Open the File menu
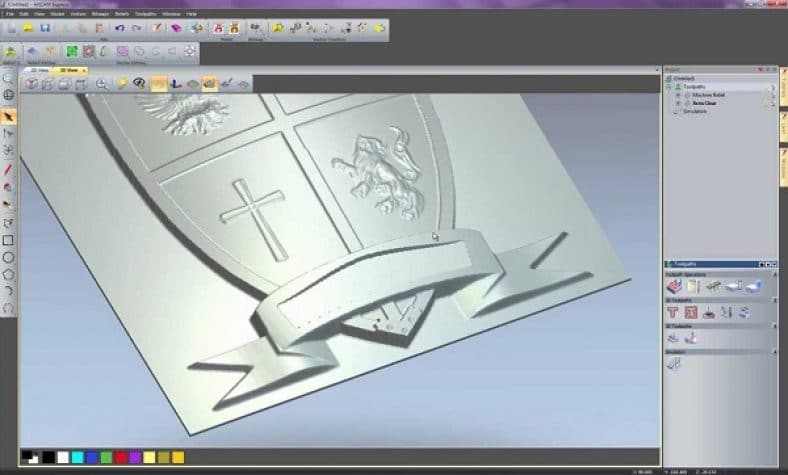Screen dimensions: 788x475 coord(10,14)
